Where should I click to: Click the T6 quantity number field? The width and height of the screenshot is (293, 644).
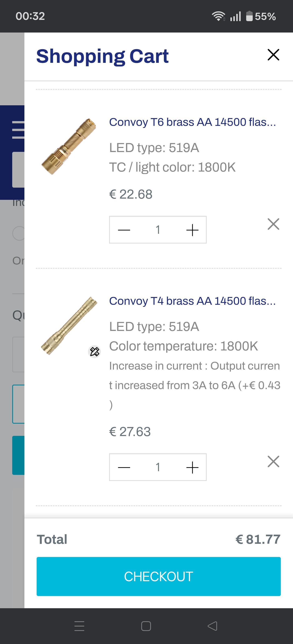(158, 230)
